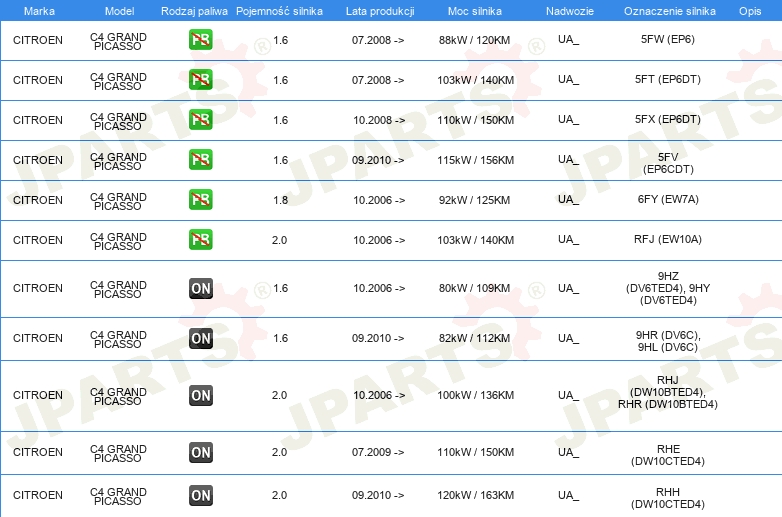
Task: Click ON diesel icon in RHE (DW10CTED4) row
Action: click(201, 452)
